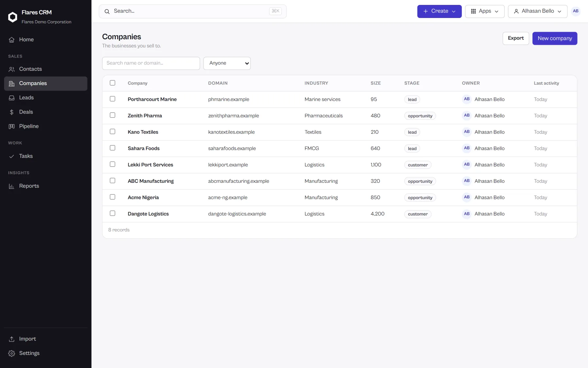Click the Companies building icon

pyautogui.click(x=12, y=83)
